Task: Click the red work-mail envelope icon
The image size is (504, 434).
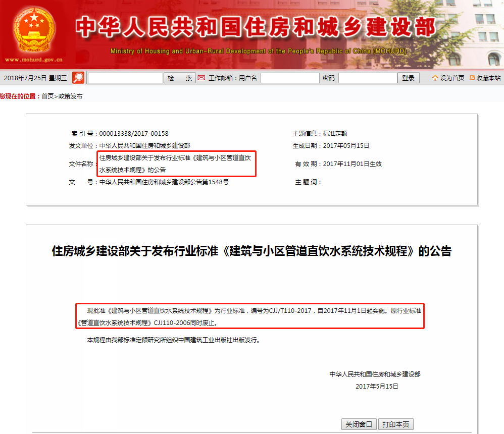Action: pos(201,78)
